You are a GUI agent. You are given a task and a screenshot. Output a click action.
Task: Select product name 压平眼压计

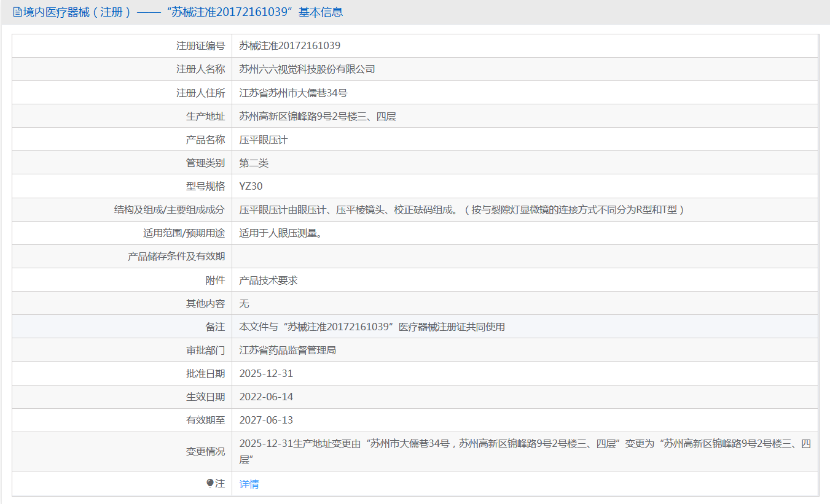click(264, 139)
